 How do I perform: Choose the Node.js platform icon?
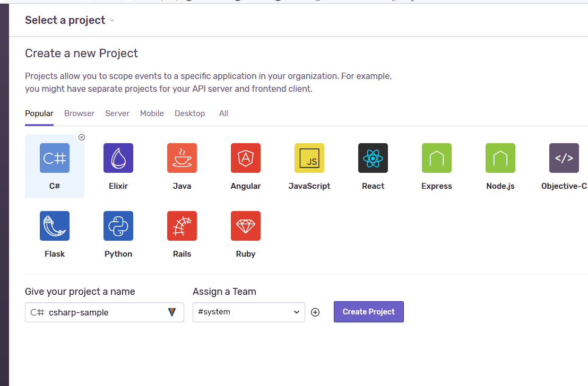[500, 158]
